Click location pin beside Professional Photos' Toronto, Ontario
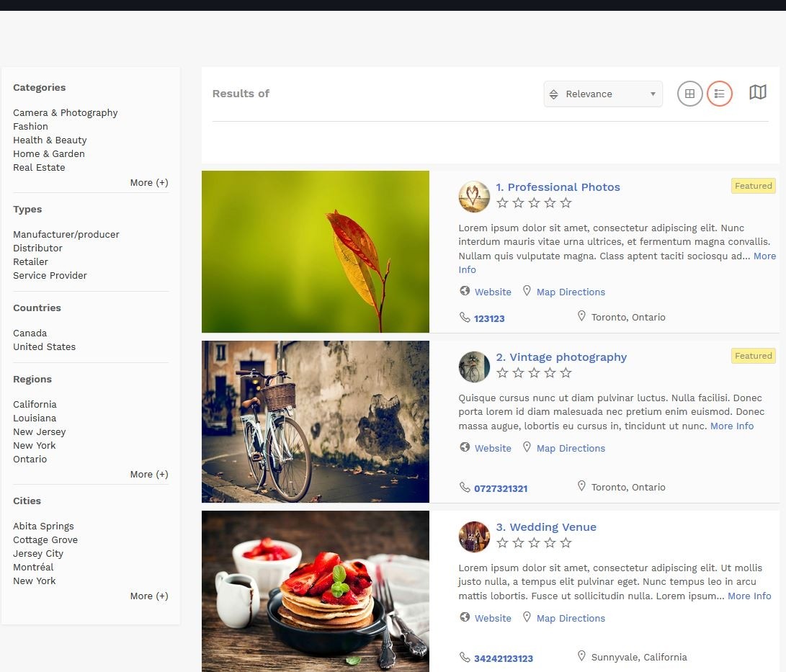 point(581,315)
